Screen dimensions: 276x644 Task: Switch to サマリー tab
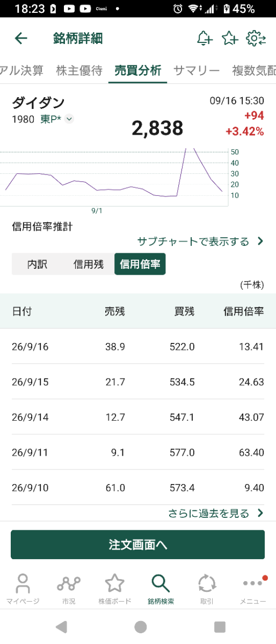coord(197,71)
